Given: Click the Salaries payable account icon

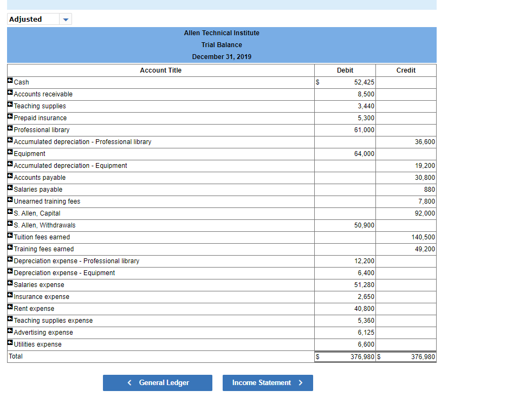Looking at the screenshot, I should [10, 189].
